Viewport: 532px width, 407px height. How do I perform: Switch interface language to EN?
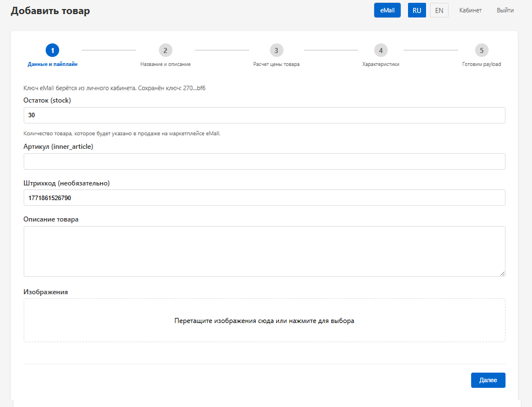439,10
